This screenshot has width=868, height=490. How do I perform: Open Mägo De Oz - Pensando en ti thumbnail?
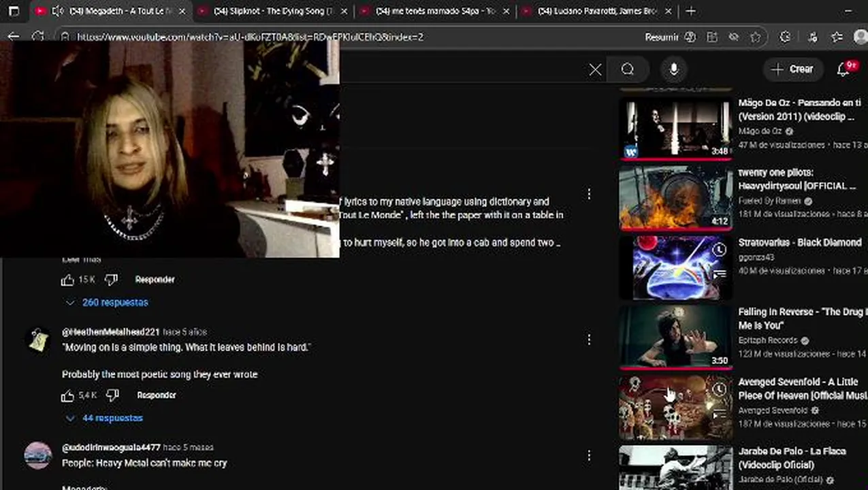click(x=676, y=128)
